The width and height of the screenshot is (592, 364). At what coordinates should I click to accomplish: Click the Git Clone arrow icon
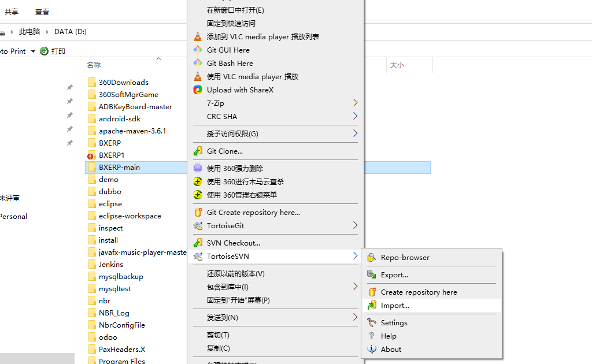tap(198, 151)
